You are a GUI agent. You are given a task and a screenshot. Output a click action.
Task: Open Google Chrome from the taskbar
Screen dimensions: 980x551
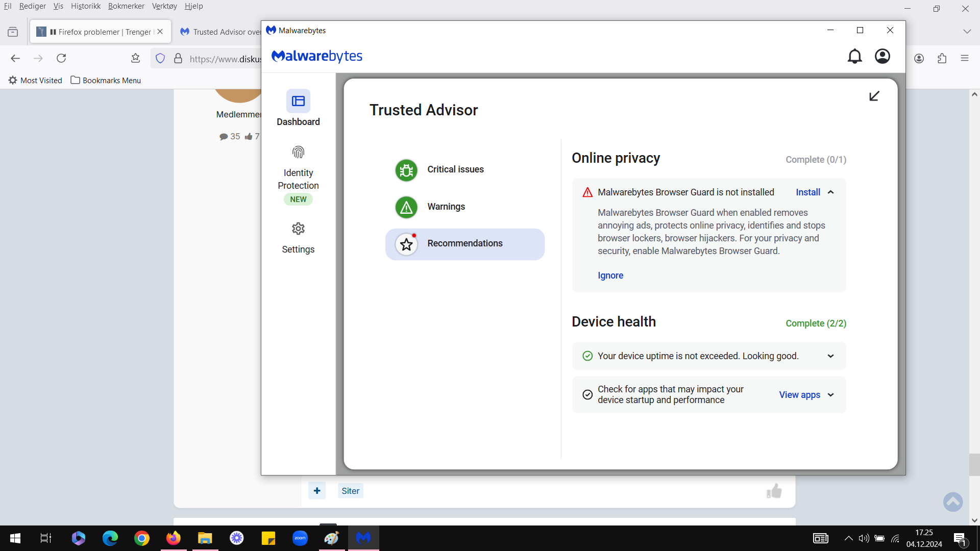click(142, 538)
